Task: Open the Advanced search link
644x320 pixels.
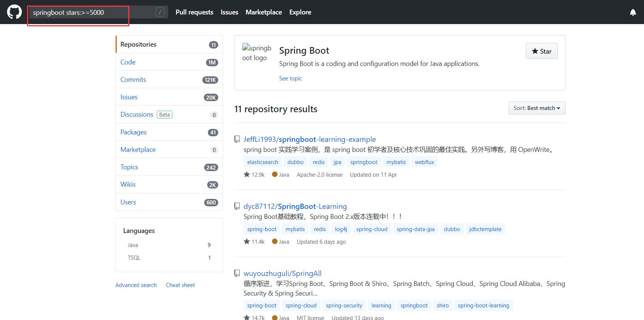Action: 136,285
